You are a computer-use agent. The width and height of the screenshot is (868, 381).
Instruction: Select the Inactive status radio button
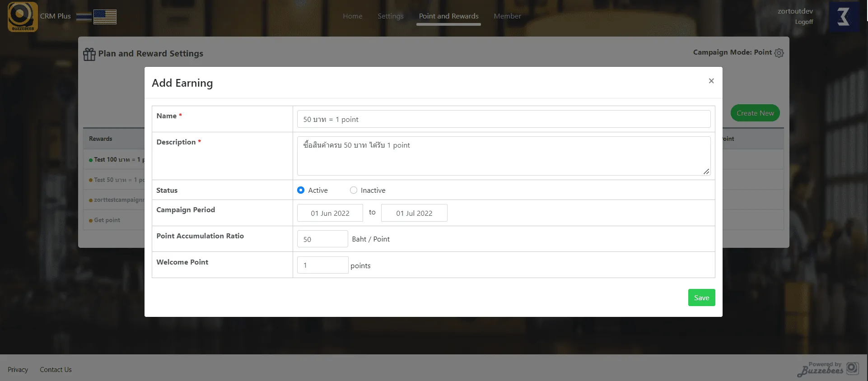pyautogui.click(x=354, y=190)
